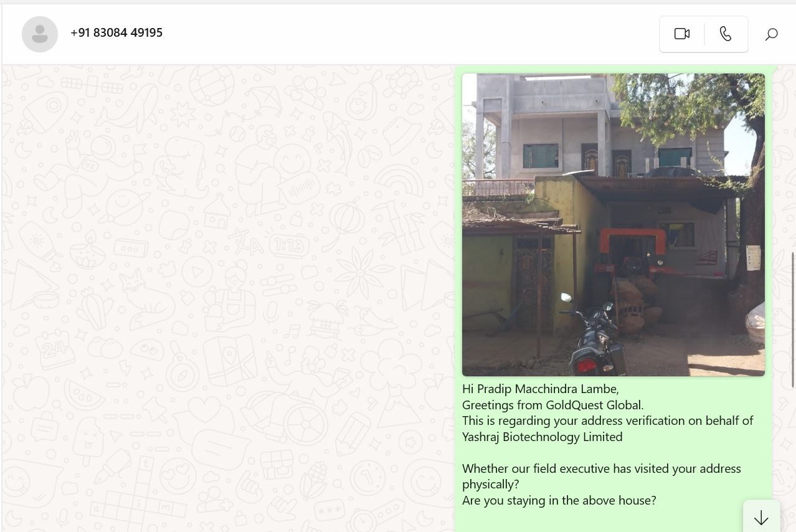Screen dimensions: 796x532
Task: Open the house photo in the message
Action: tap(614, 224)
